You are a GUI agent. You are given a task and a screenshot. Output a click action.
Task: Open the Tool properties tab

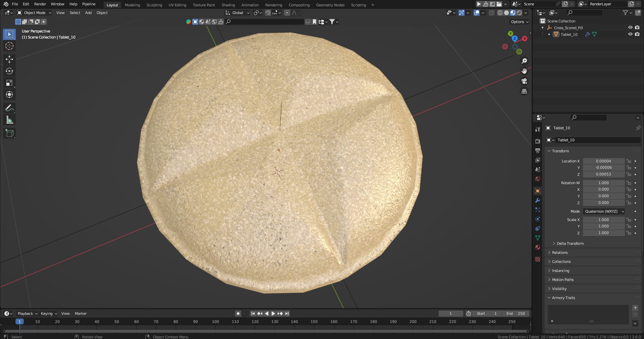point(538,129)
